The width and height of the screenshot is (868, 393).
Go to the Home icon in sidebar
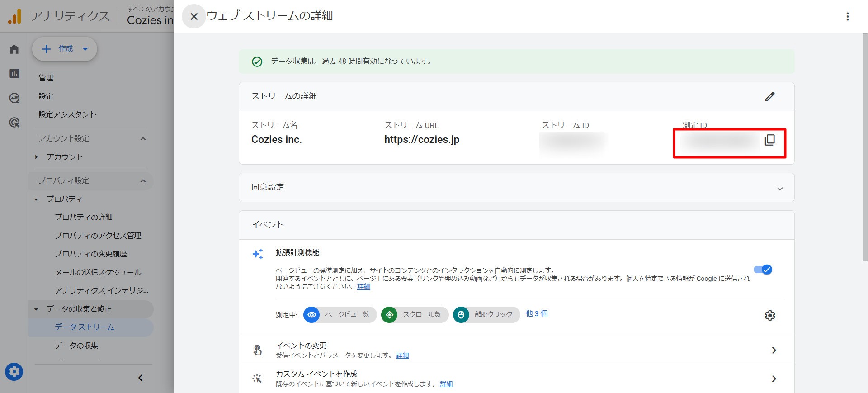click(14, 49)
